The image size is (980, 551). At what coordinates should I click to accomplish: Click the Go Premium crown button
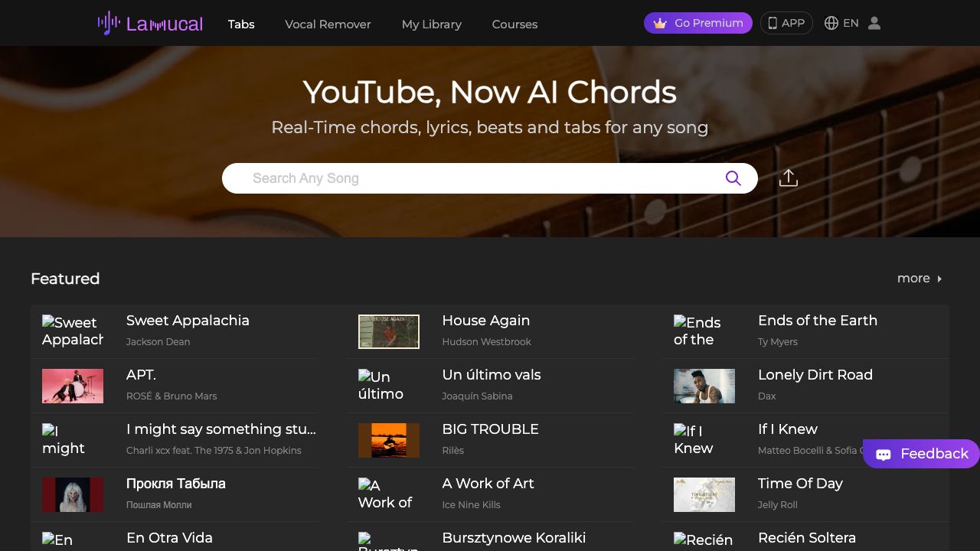[697, 23]
